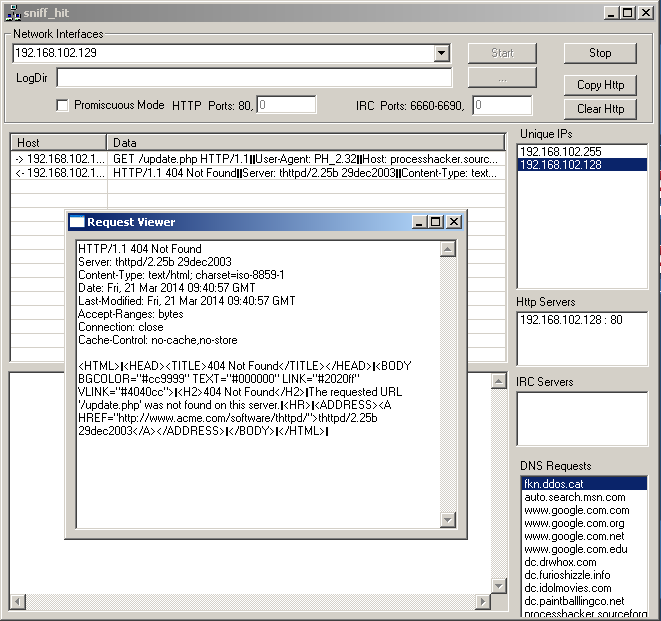This screenshot has width=661, height=621.
Task: Click the Request Viewer scrollbar down arrow
Action: pyautogui.click(x=447, y=519)
